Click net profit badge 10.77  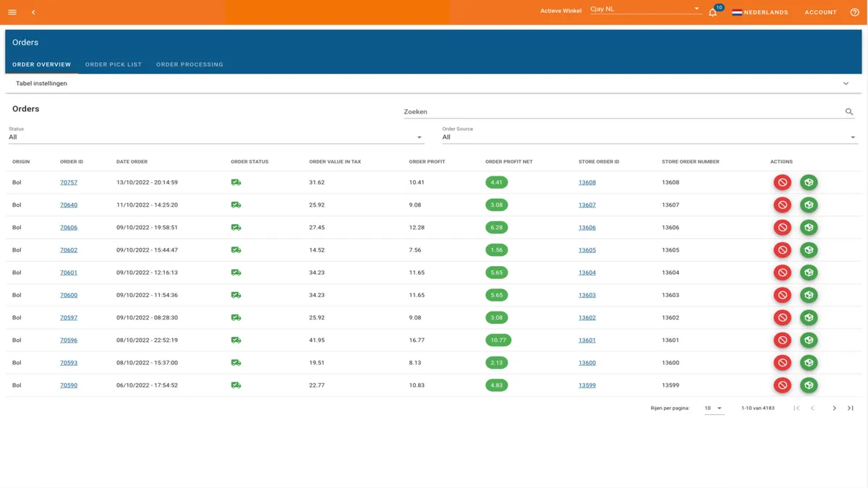[498, 340]
